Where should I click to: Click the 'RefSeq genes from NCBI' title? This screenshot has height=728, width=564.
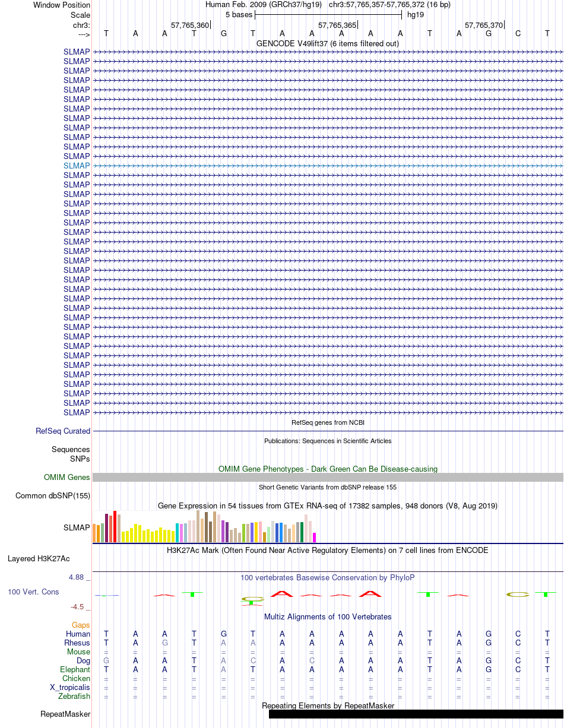328,422
